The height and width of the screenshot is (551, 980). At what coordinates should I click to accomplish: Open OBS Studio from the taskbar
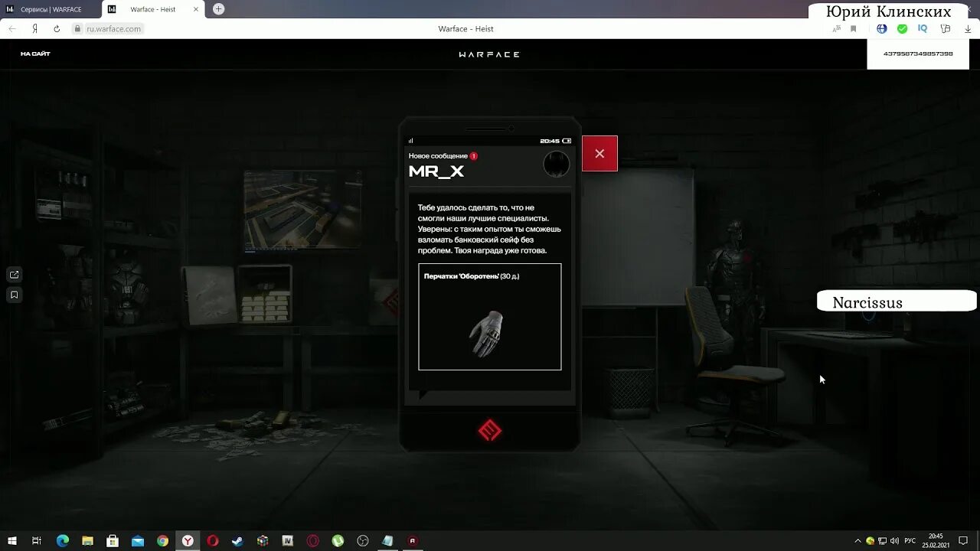[x=363, y=541]
